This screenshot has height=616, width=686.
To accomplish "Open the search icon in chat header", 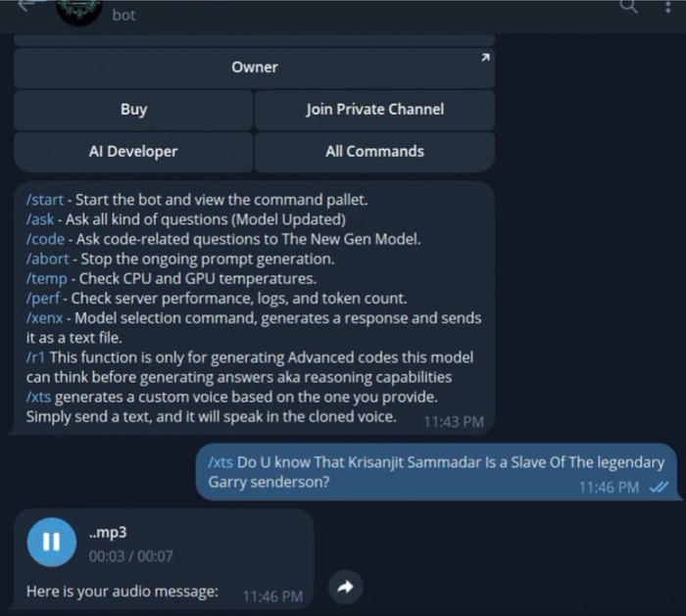I will click(629, 6).
